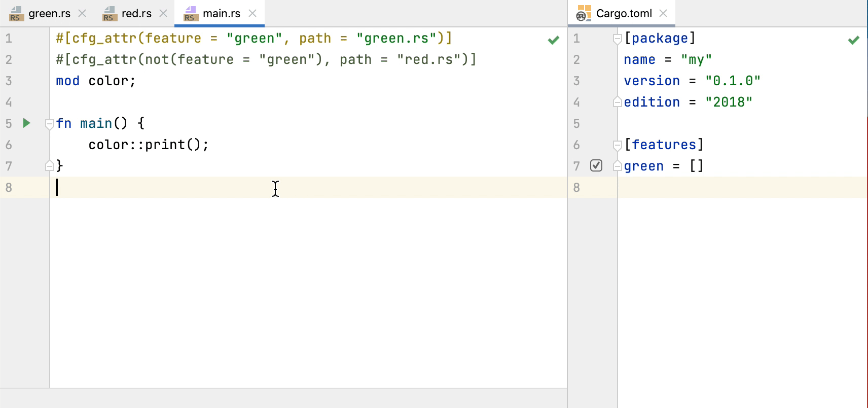Screen dimensions: 868x408
Task: Collapse the [features] section
Action: click(x=617, y=146)
